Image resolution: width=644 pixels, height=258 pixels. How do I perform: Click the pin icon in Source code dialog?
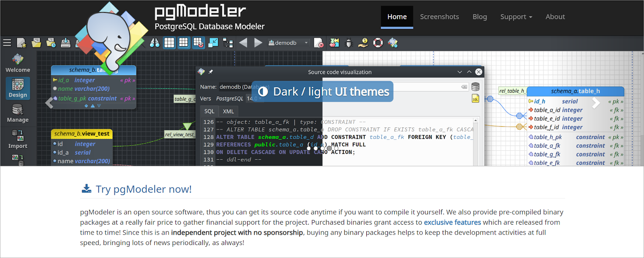coord(211,72)
